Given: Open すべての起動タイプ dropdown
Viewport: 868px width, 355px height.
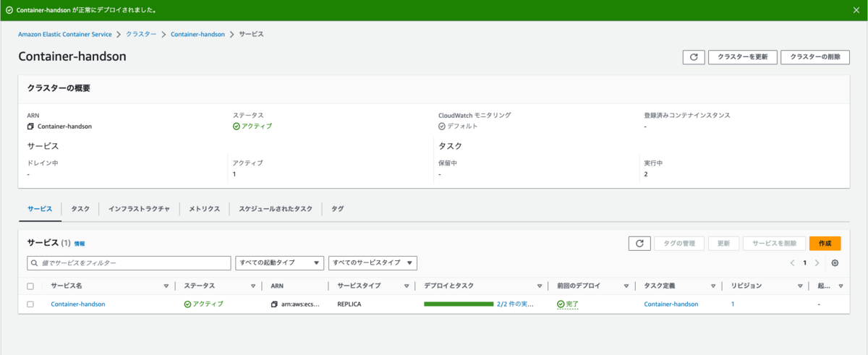Looking at the screenshot, I should (280, 263).
